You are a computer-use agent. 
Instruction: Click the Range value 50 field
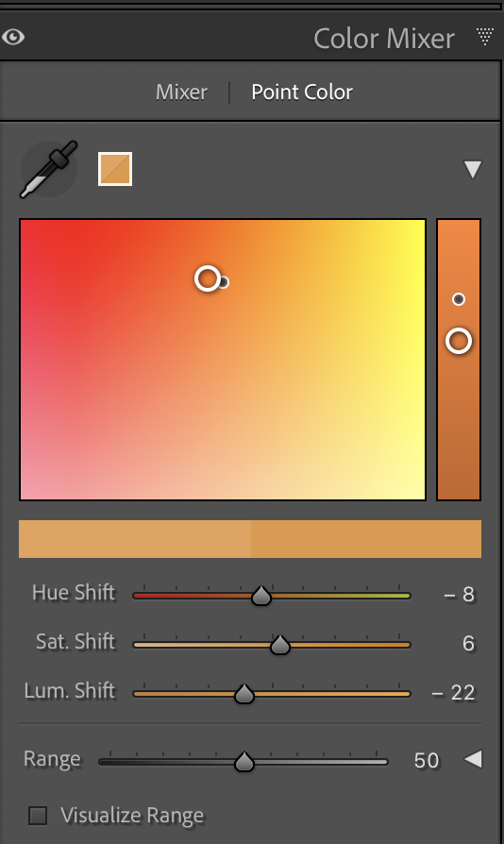click(x=427, y=760)
